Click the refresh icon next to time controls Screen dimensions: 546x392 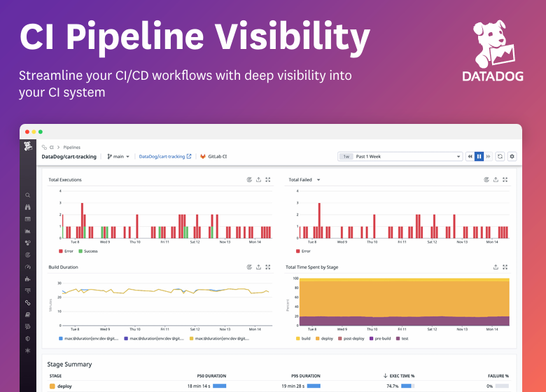500,157
